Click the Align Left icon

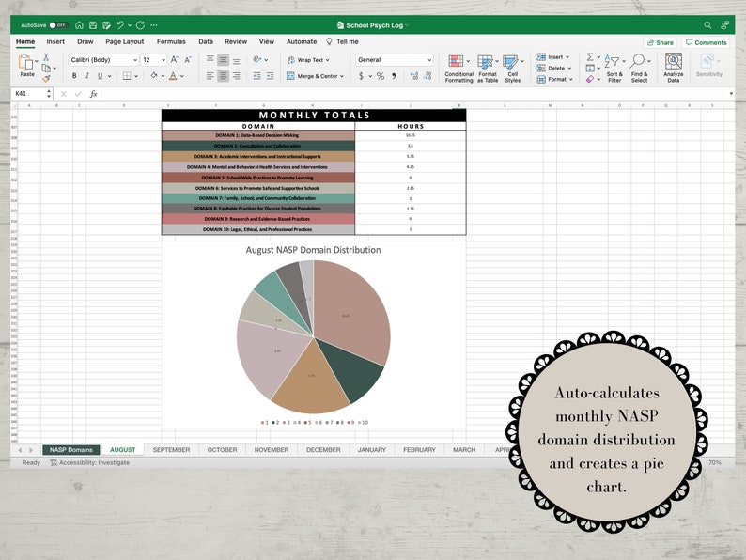210,76
